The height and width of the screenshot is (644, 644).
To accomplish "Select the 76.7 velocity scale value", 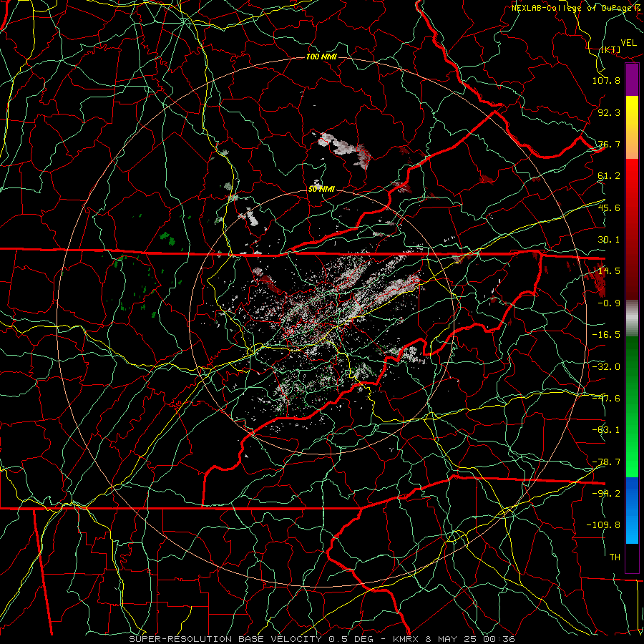I will coord(609,144).
